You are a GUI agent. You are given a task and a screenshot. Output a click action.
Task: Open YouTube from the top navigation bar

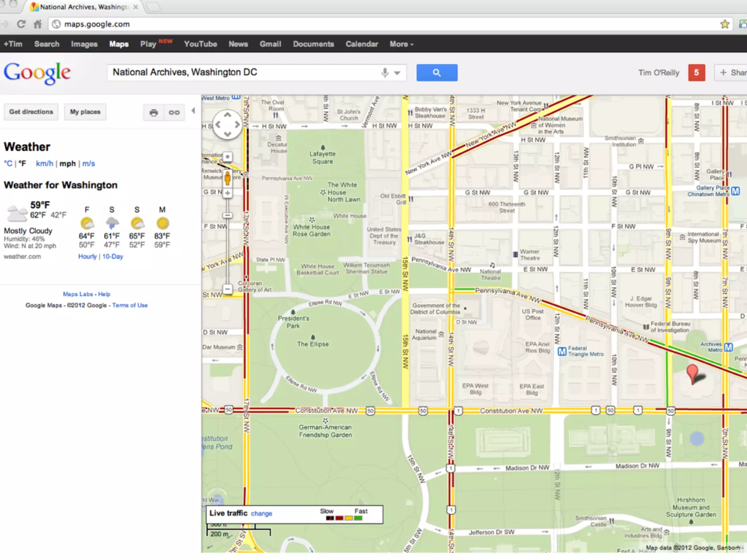click(200, 44)
